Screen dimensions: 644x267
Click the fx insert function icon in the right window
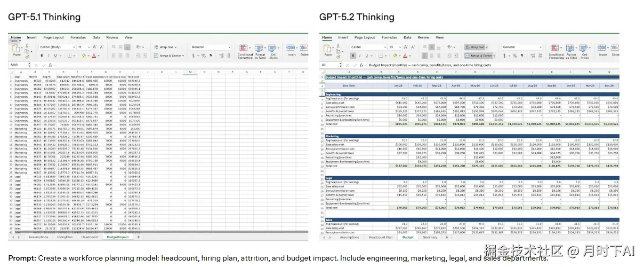pyautogui.click(x=361, y=65)
